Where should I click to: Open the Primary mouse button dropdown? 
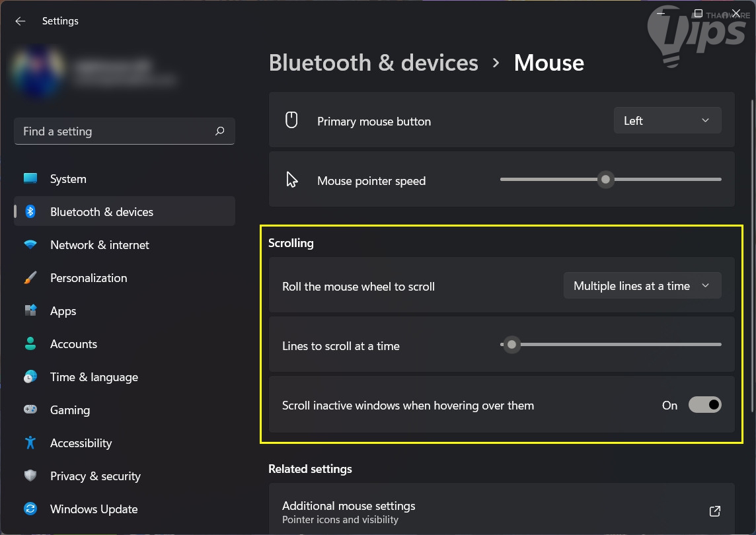pos(667,121)
